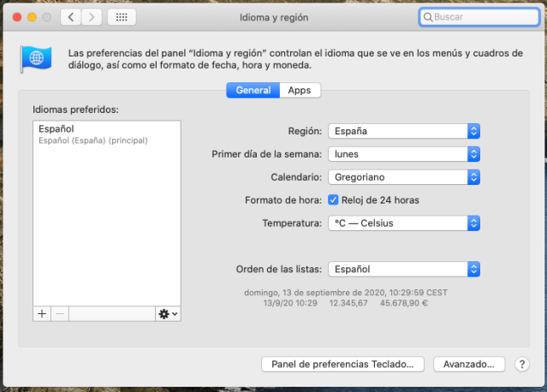Image resolution: width=547 pixels, height=392 pixels.
Task: Open the Calendario dropdown showing Gregoriano
Action: 404,177
